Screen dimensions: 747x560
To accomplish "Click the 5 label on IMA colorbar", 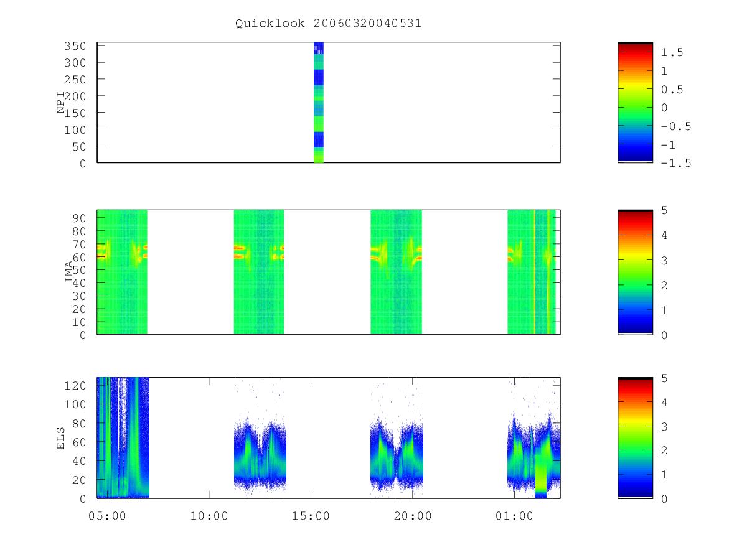I will [664, 210].
